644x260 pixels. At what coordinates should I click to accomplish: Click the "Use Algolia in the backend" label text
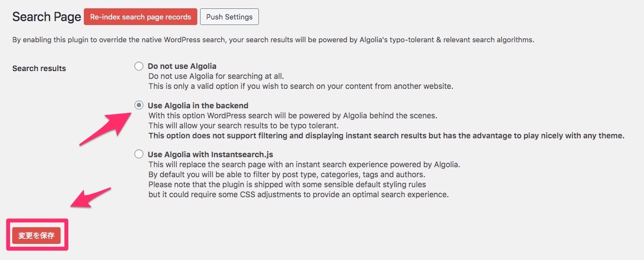click(x=198, y=105)
